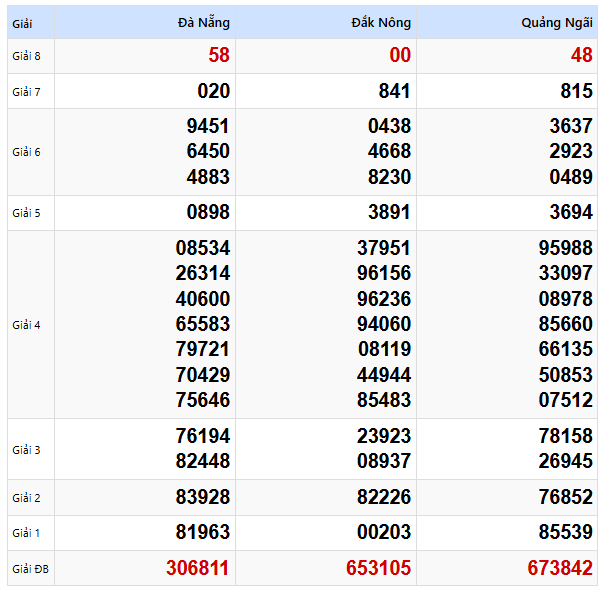This screenshot has width=604, height=593.
Task: Click the Giải ĐB row label
Action: [x=30, y=569]
